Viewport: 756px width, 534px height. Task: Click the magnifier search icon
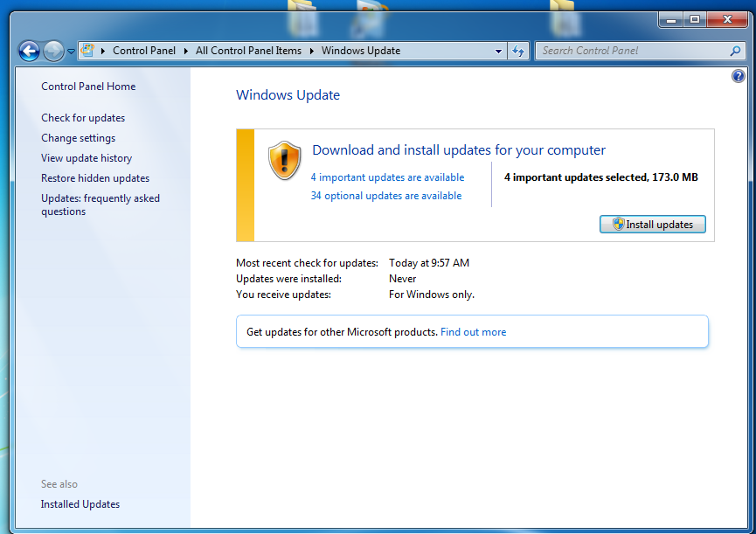click(x=735, y=51)
